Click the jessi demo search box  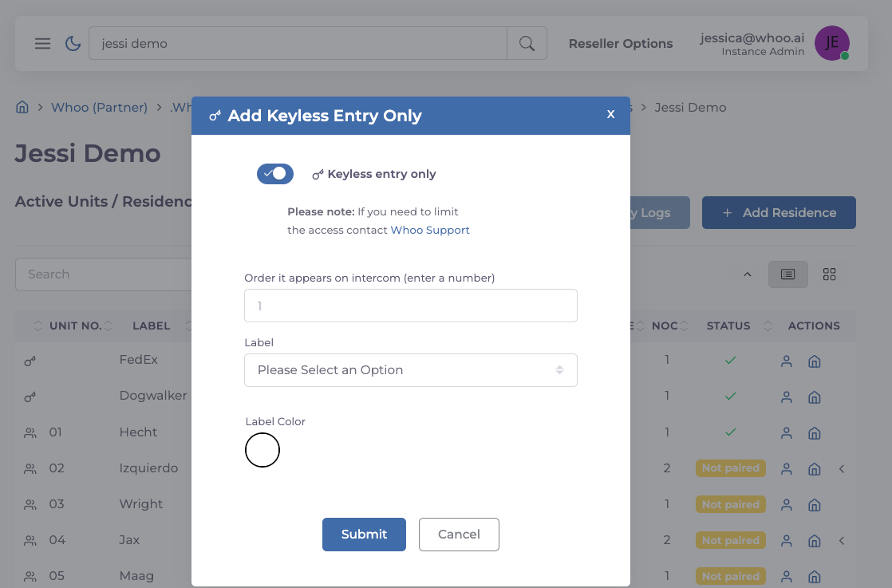point(298,43)
